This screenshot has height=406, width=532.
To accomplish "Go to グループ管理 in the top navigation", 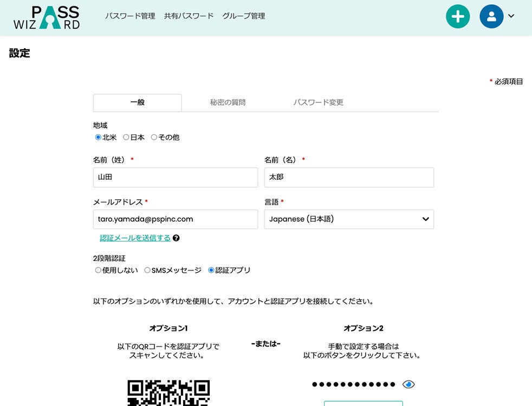I will point(244,16).
